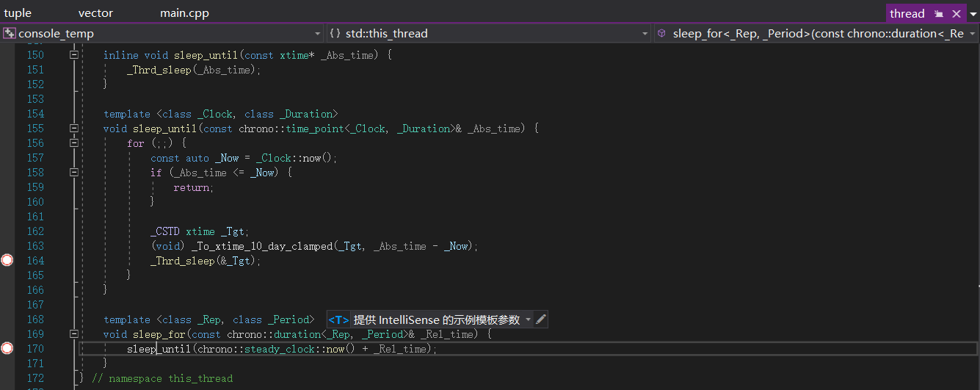
Task: Click the cube member icon beside sleep_for
Action: pos(661,33)
